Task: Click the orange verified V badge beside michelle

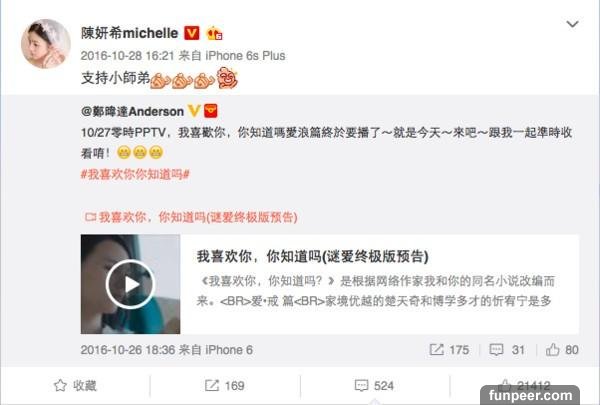Action: [192, 33]
